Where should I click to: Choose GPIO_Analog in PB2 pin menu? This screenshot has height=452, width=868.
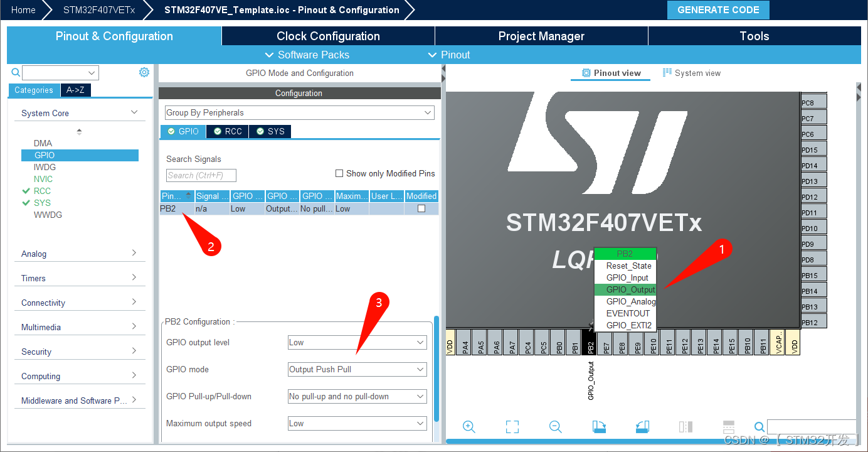625,302
